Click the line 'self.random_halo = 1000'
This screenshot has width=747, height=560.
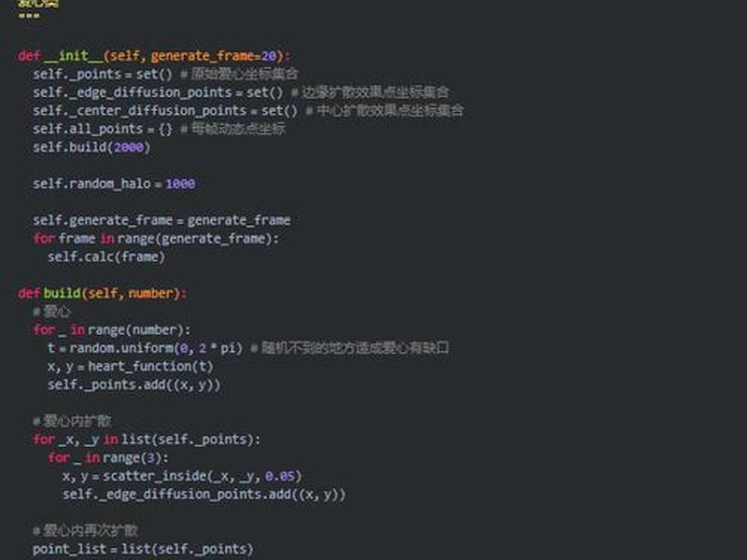114,184
